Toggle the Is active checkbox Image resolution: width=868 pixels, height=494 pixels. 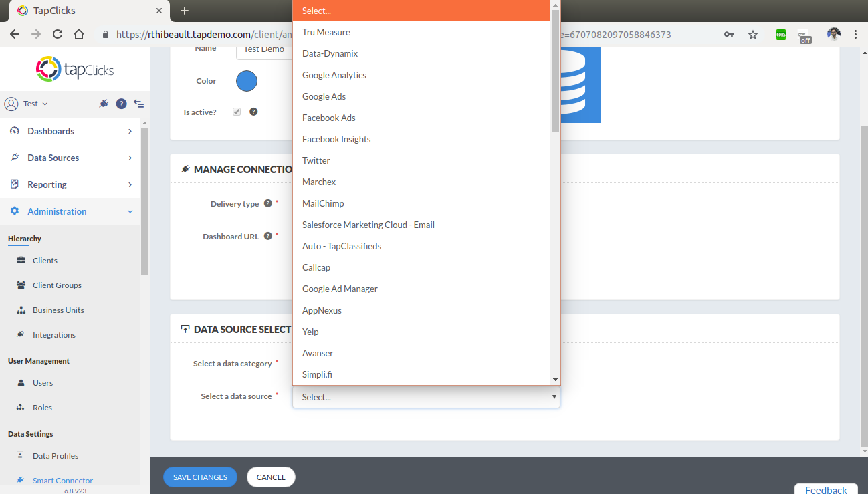click(x=237, y=112)
